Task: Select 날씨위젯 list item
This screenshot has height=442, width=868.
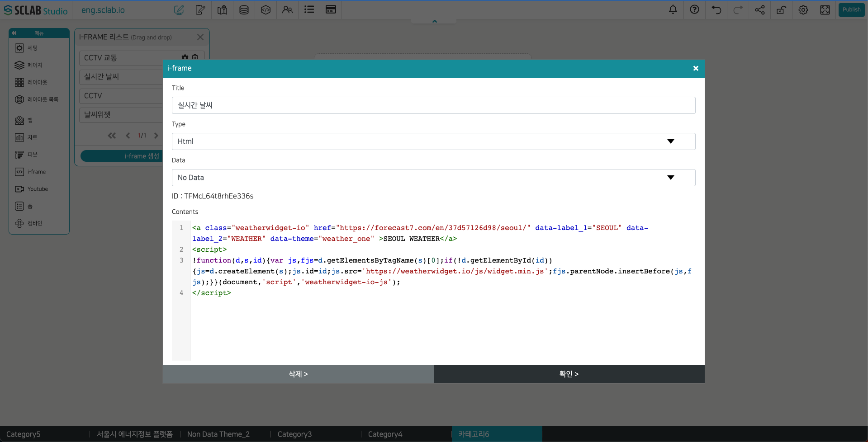Action: (121, 115)
